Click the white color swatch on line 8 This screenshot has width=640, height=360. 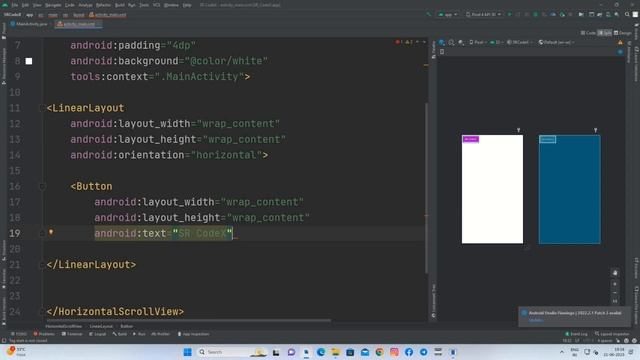click(x=29, y=61)
